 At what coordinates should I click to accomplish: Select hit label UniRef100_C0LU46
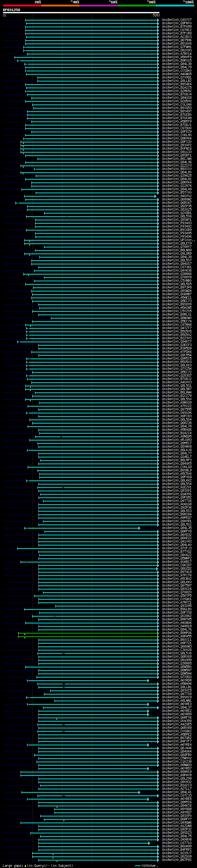(x=176, y=104)
